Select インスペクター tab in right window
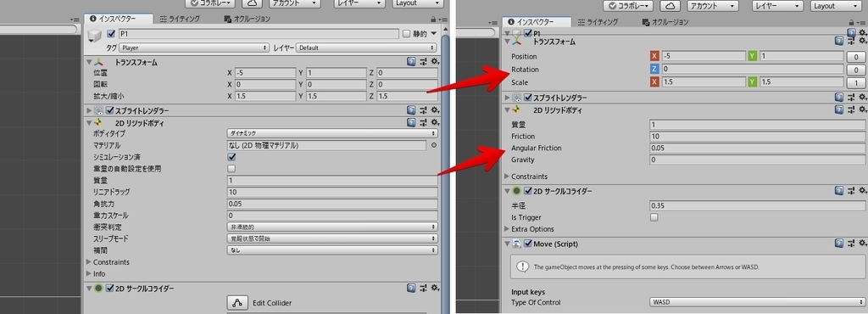868x314 pixels. [x=537, y=22]
